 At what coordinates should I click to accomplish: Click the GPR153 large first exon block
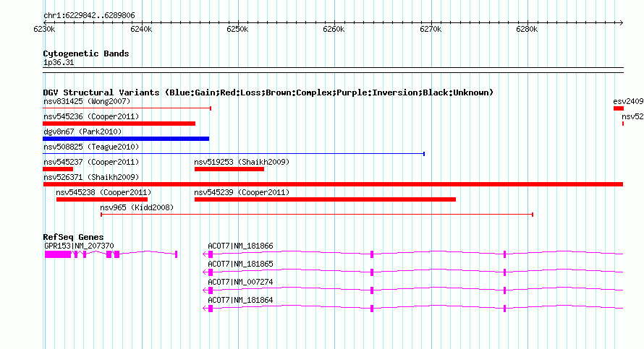58,254
